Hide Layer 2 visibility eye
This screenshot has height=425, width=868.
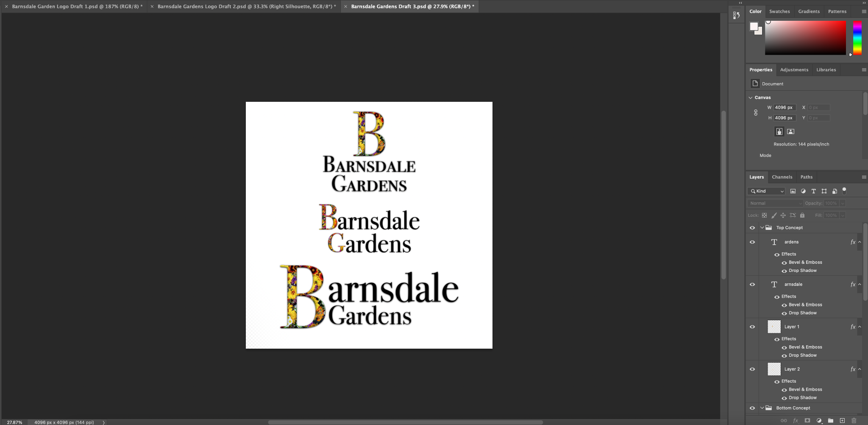752,369
